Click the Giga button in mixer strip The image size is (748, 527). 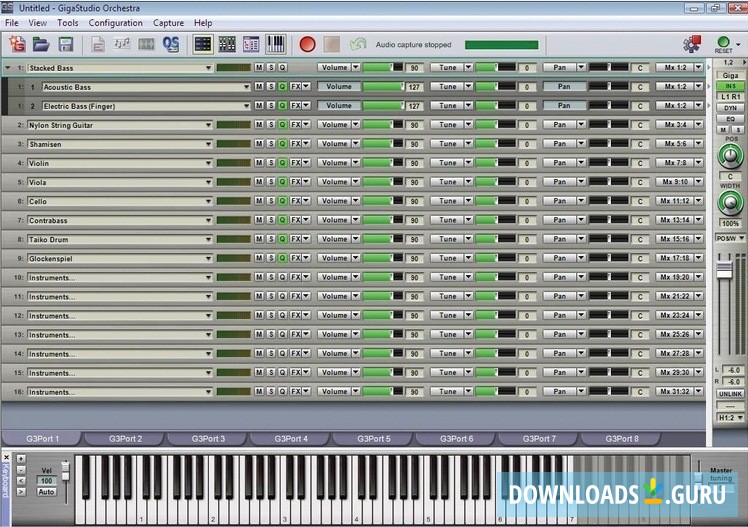730,75
